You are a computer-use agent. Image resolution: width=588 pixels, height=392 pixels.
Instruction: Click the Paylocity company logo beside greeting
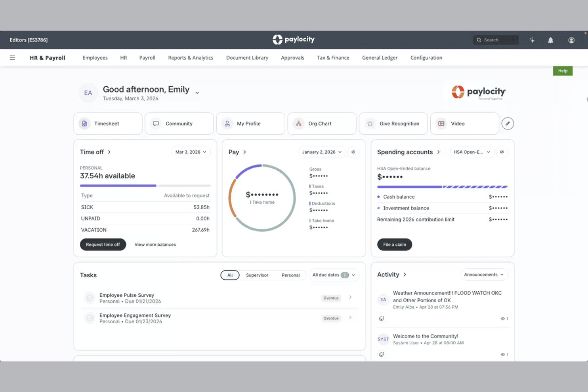479,93
